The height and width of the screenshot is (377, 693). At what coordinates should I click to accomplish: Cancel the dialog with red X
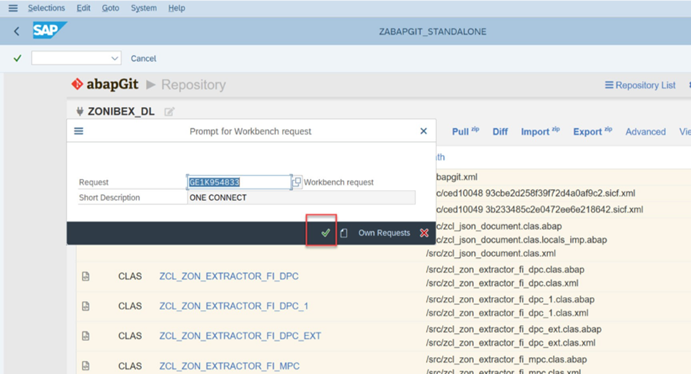tap(424, 233)
